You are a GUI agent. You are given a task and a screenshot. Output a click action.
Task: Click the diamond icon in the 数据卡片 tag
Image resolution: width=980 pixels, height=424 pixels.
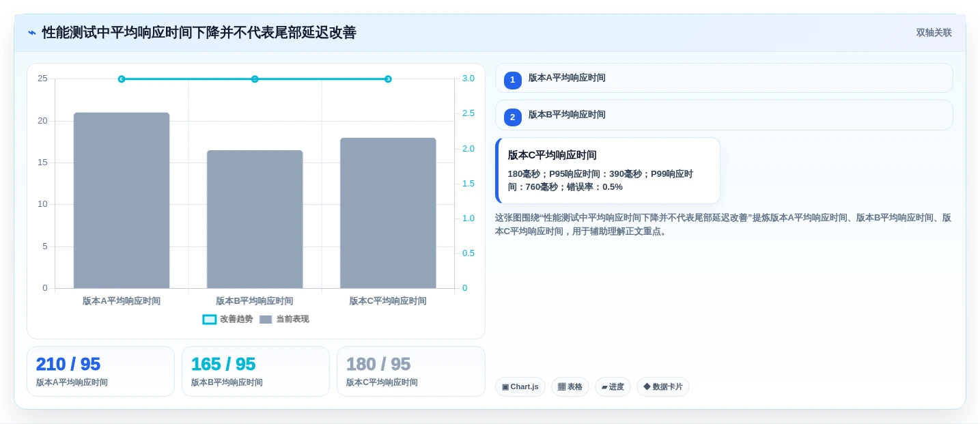tap(647, 386)
